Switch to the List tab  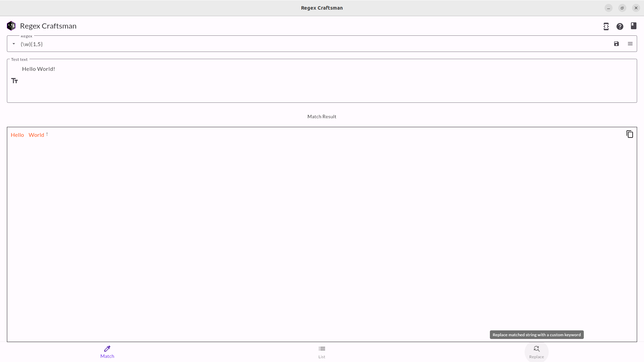[322, 351]
